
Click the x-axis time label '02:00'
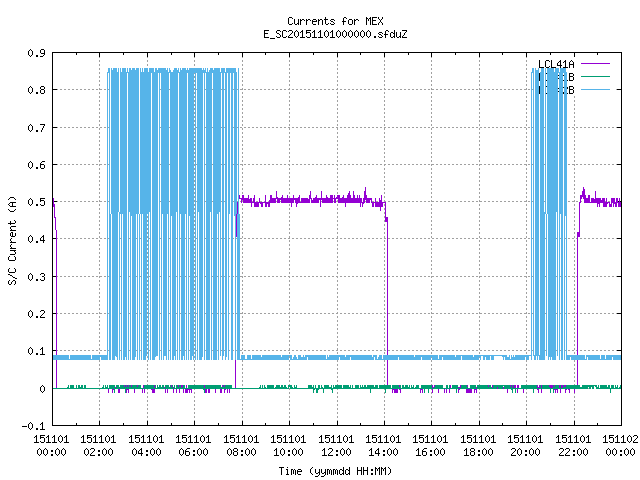[x=98, y=452]
